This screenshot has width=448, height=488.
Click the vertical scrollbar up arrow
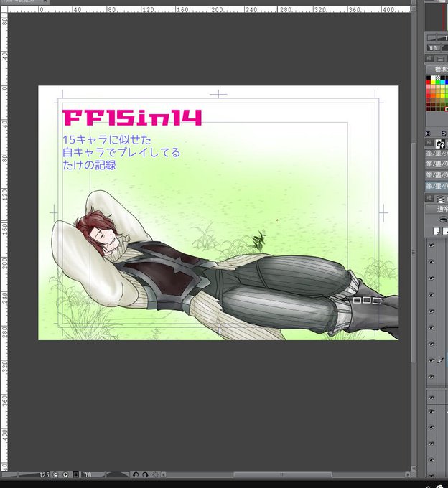point(413,9)
